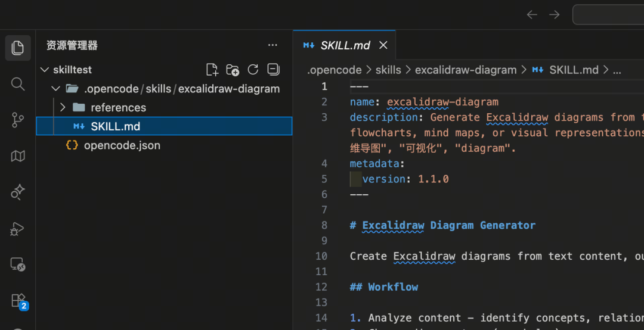The width and height of the screenshot is (644, 330).
Task: Open explorer more actions ellipsis menu
Action: point(273,45)
